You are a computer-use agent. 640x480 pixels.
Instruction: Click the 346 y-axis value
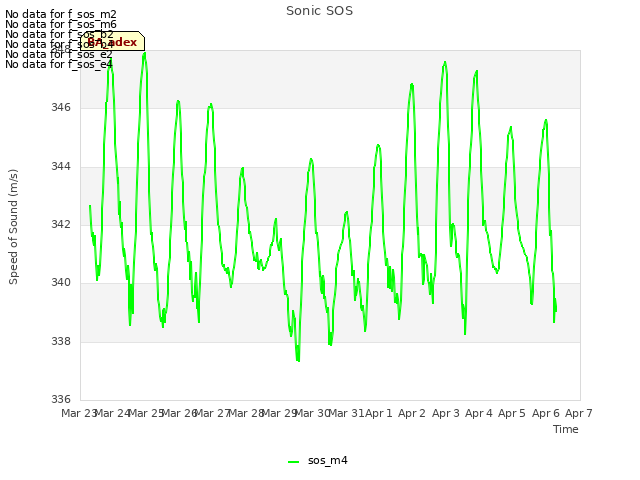[61, 107]
